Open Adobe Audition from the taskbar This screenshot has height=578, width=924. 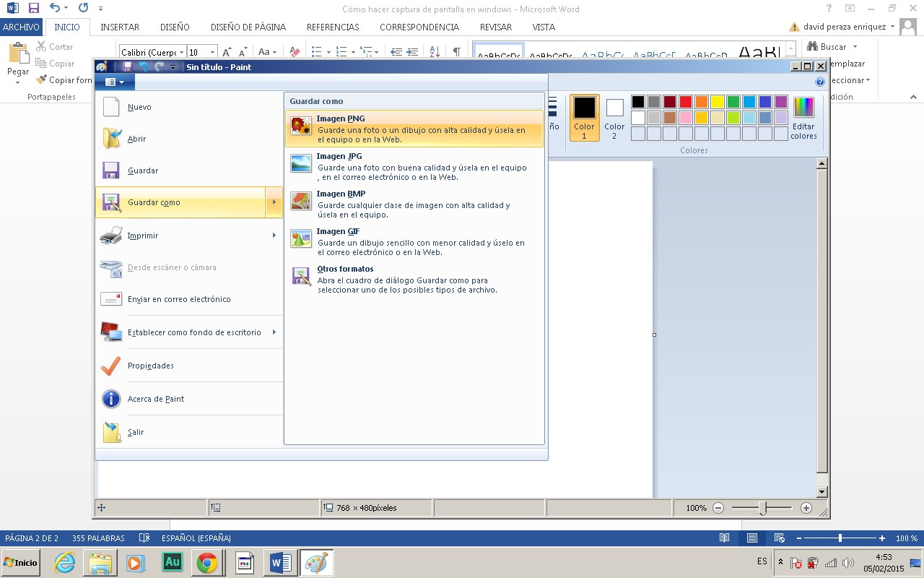(172, 562)
